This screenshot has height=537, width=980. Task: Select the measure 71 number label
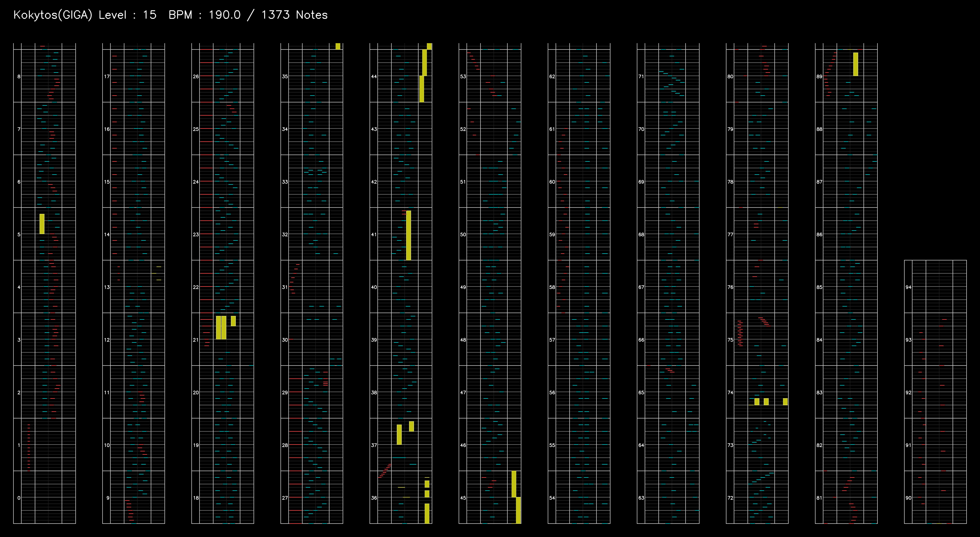(x=641, y=76)
